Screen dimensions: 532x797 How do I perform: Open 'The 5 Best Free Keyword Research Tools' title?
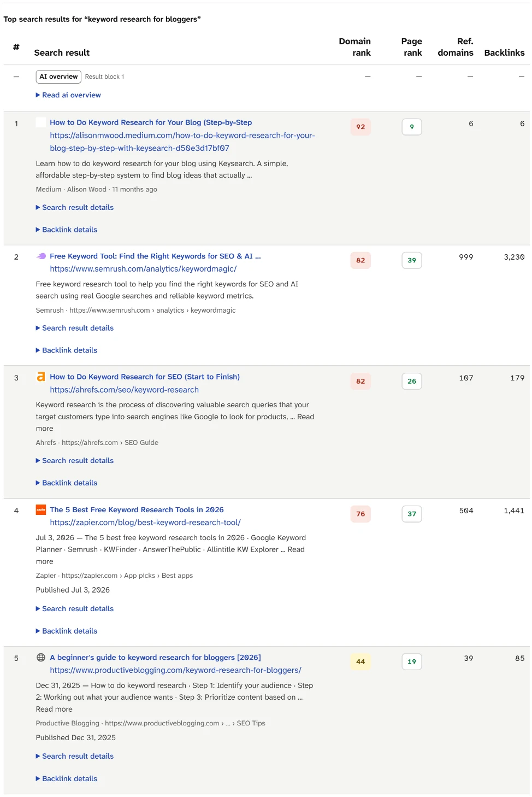point(137,509)
